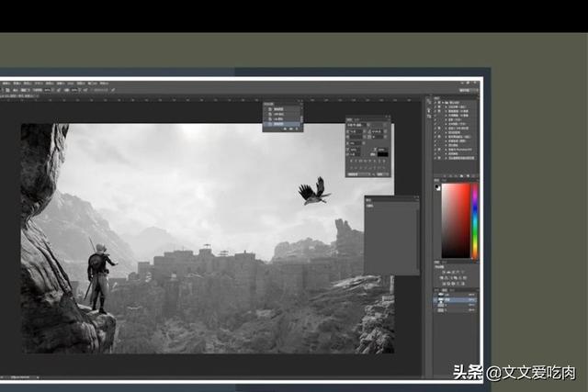Toggle Small Caps in Character panel
Screen dimensions: 588x392
[366, 161]
